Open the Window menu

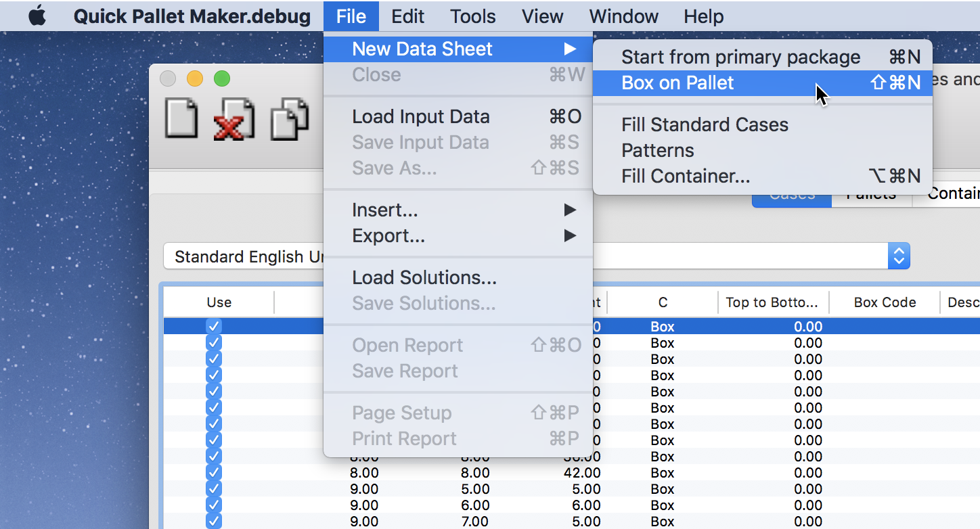click(623, 16)
